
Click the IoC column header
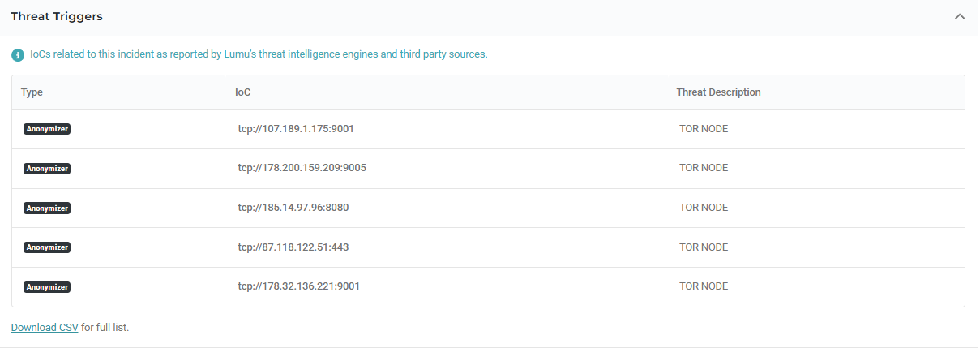(x=243, y=92)
